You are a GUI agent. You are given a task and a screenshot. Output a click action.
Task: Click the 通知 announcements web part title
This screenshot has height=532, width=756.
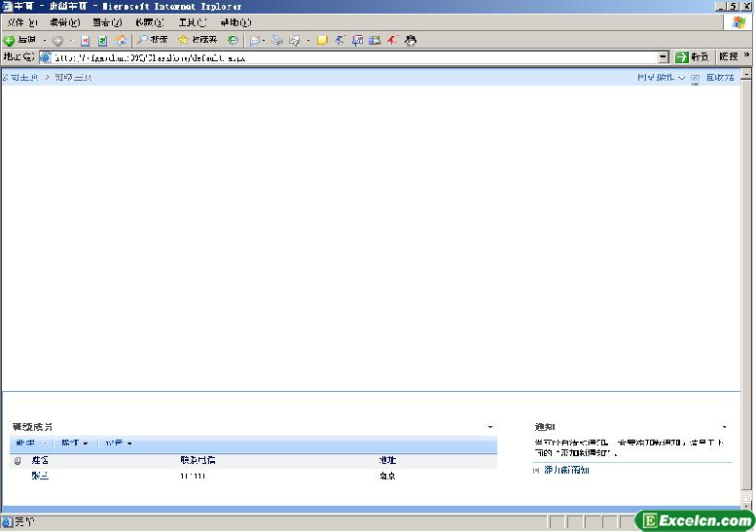[x=545, y=426]
